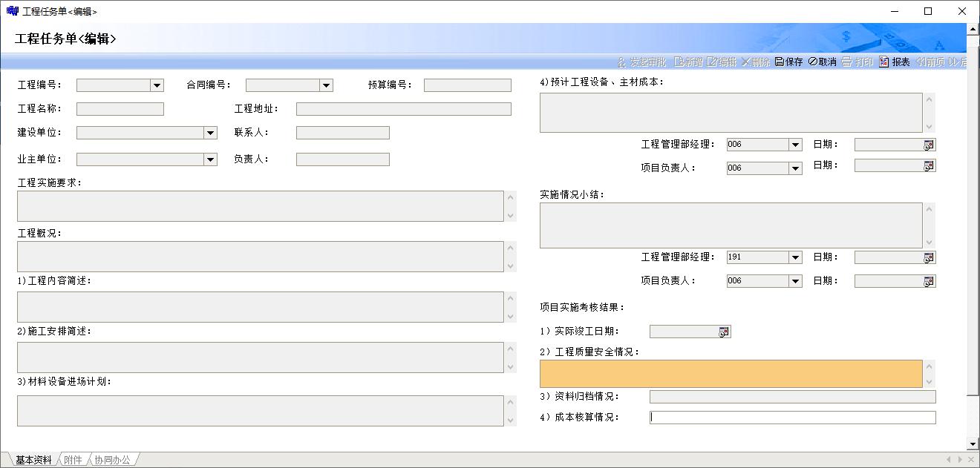Open the 建设单位 dropdown
980x468 pixels.
click(210, 134)
